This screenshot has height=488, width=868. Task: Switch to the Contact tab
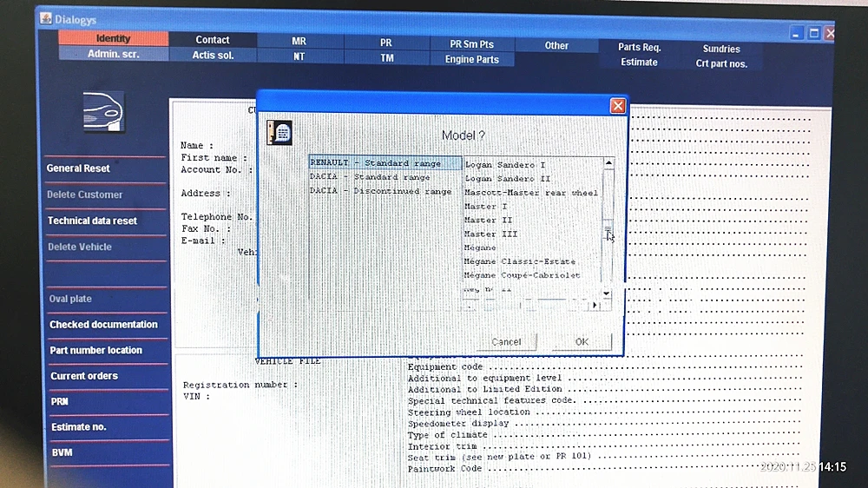click(x=213, y=40)
